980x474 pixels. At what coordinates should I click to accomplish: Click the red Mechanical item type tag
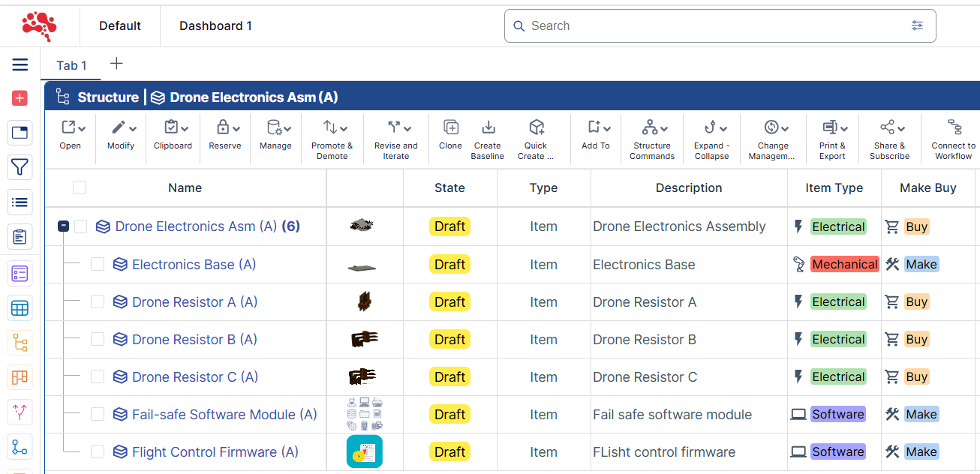point(844,264)
